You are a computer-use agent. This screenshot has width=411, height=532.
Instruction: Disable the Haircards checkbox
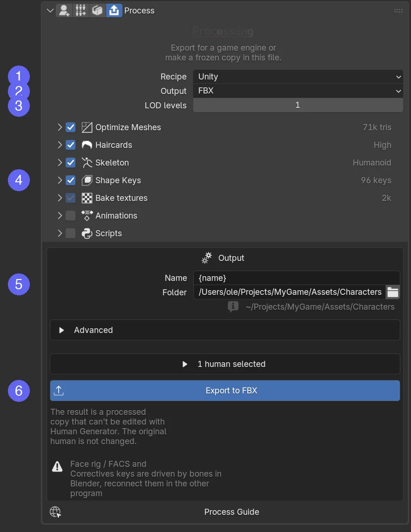71,145
